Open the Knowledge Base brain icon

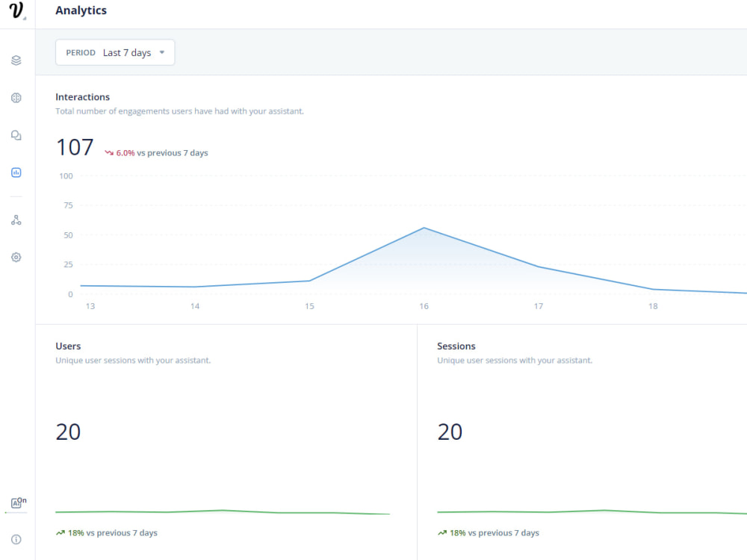click(16, 98)
